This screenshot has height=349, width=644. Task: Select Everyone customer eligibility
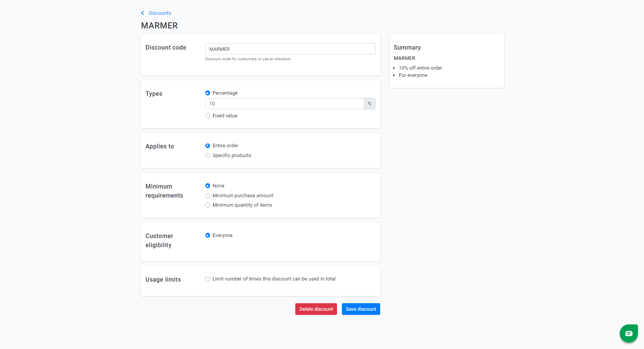tap(208, 235)
